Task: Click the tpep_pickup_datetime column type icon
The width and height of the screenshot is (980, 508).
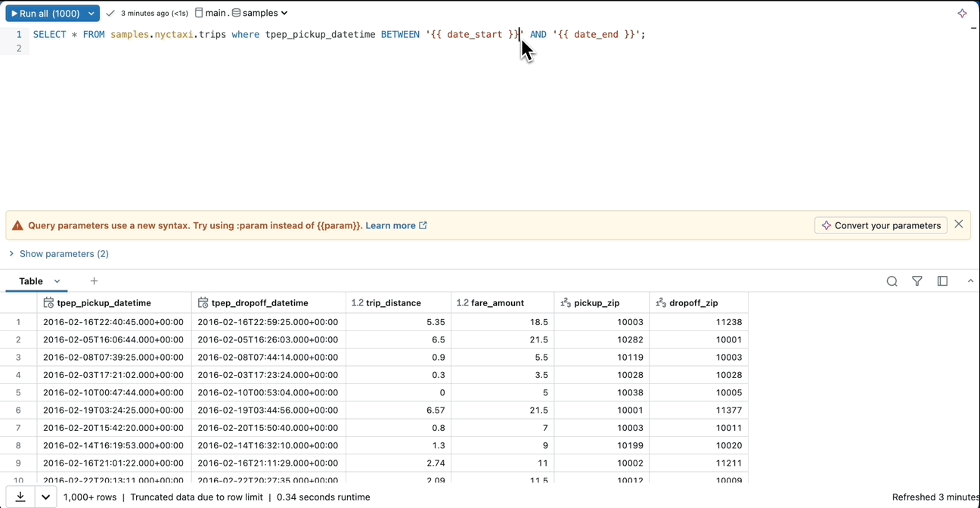Action: coord(48,303)
